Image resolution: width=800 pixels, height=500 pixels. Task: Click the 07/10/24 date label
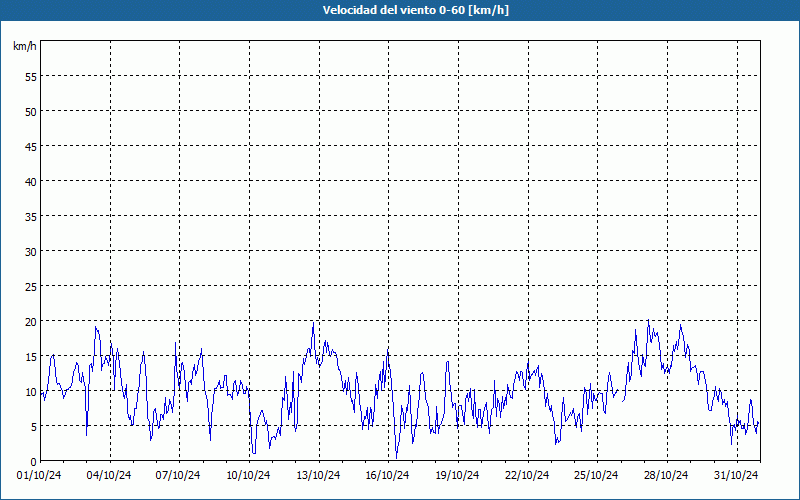pyautogui.click(x=178, y=476)
